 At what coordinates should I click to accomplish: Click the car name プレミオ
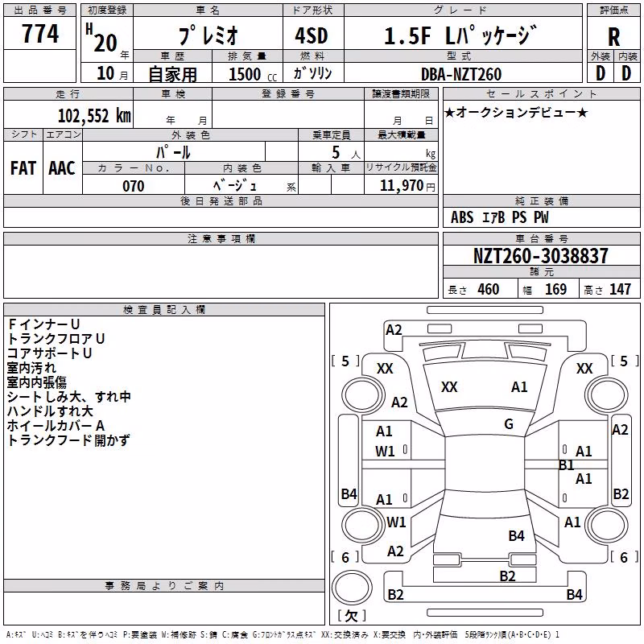tap(208, 35)
